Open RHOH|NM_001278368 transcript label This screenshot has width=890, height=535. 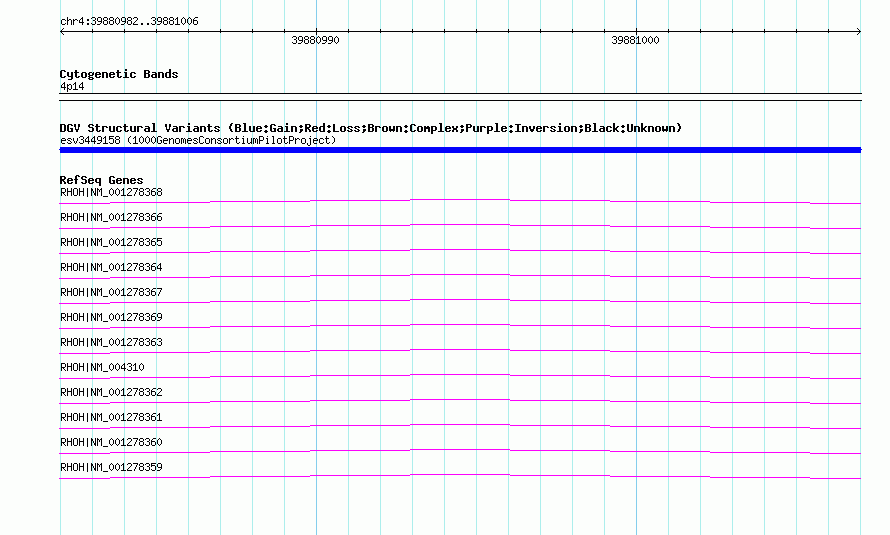111,192
